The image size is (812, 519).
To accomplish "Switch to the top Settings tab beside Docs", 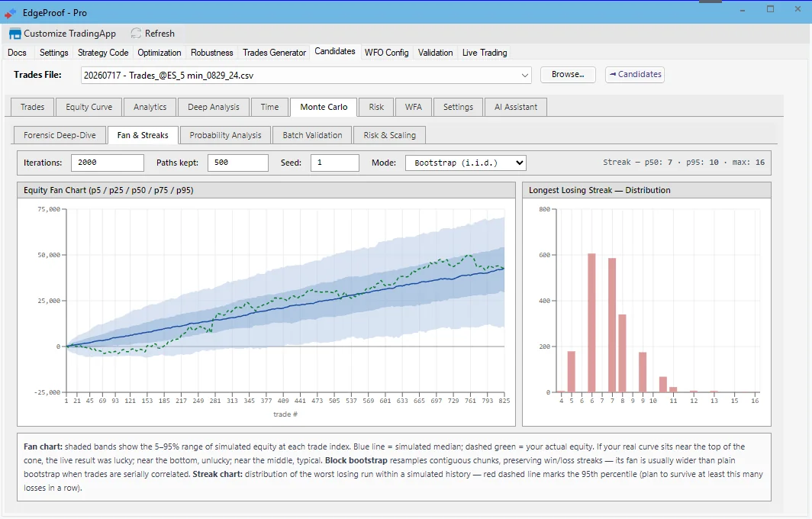I will click(54, 53).
